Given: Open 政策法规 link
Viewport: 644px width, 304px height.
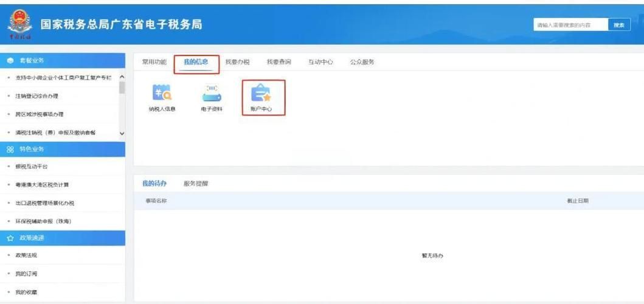Looking at the screenshot, I should (x=26, y=255).
